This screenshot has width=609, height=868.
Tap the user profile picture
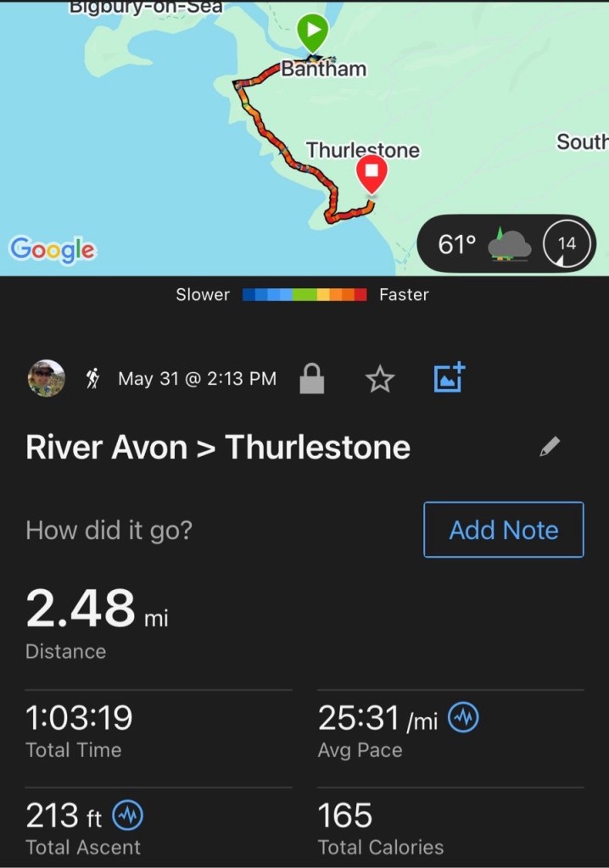tap(46, 379)
